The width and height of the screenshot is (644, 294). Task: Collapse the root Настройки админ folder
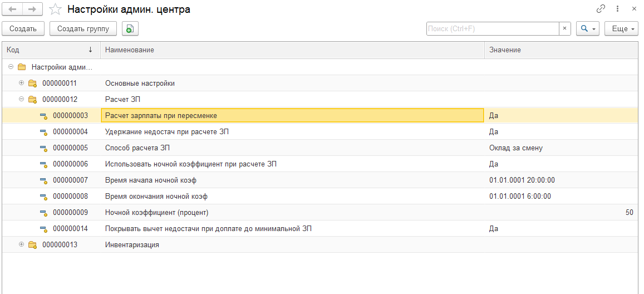tap(11, 67)
